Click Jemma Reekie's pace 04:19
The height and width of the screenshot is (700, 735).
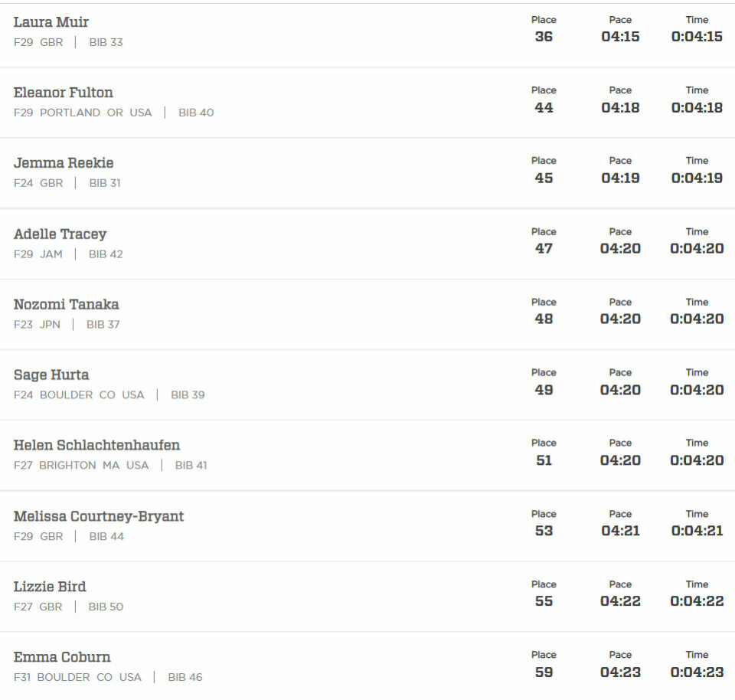coord(620,178)
